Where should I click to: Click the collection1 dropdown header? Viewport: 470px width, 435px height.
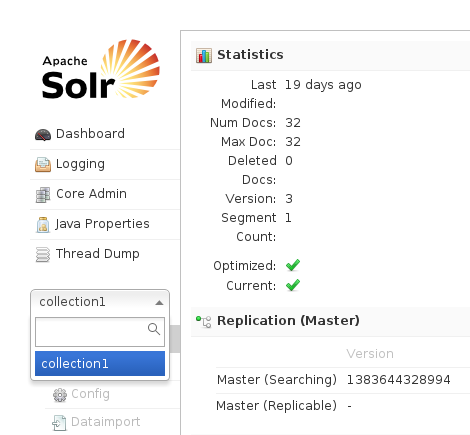(100, 302)
